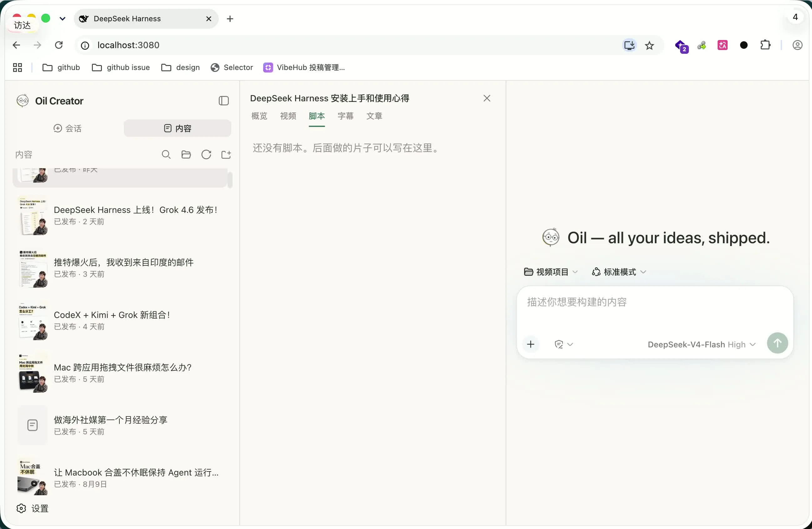
Task: Change model DeepSeek-V4-Flash High
Action: 702,344
